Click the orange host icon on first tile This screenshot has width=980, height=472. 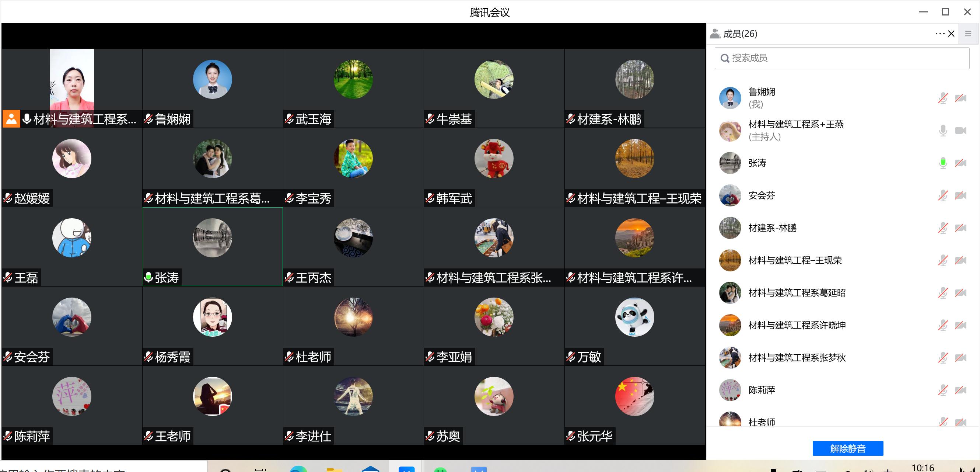pyautogui.click(x=11, y=119)
